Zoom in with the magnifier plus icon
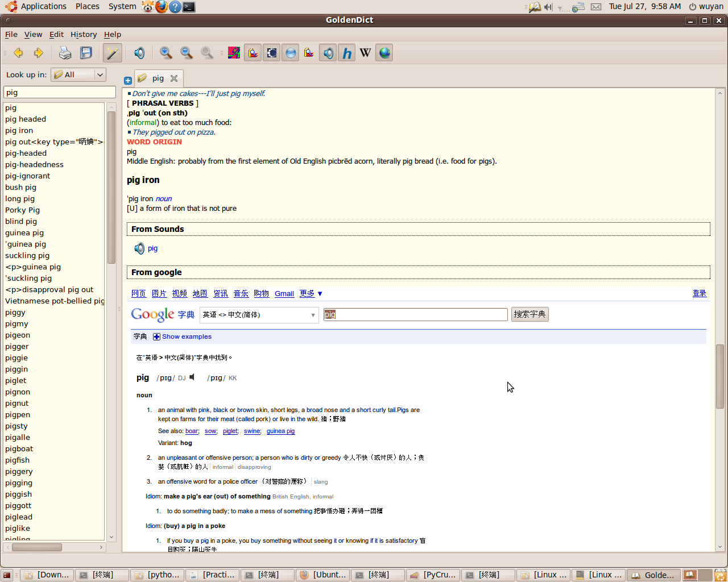This screenshot has height=582, width=728. click(x=166, y=53)
